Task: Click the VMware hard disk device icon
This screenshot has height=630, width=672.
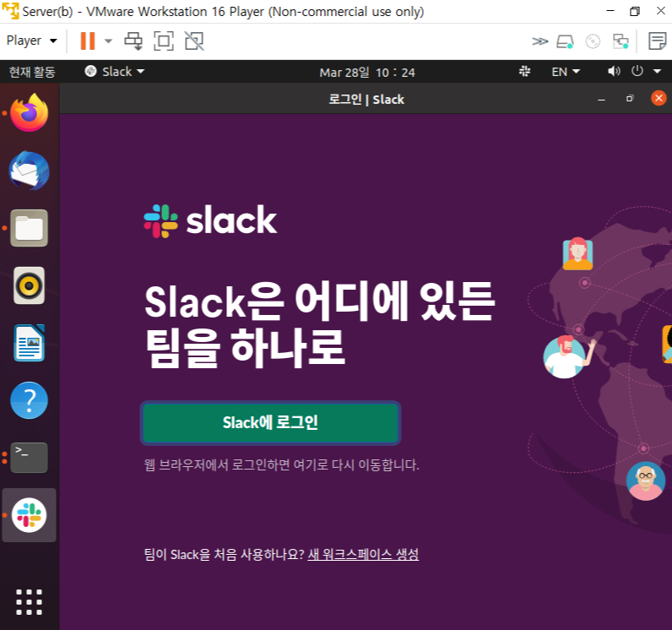Action: (x=565, y=41)
